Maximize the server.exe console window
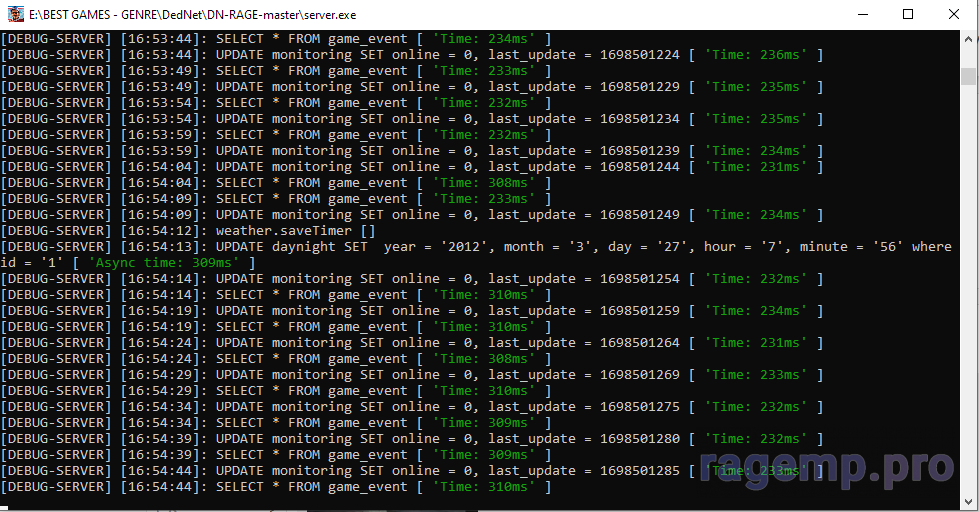Viewport: 979px width, 512px height. tap(908, 14)
